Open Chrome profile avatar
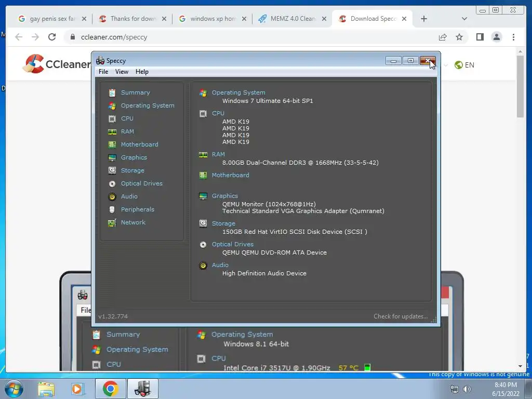 click(x=496, y=37)
